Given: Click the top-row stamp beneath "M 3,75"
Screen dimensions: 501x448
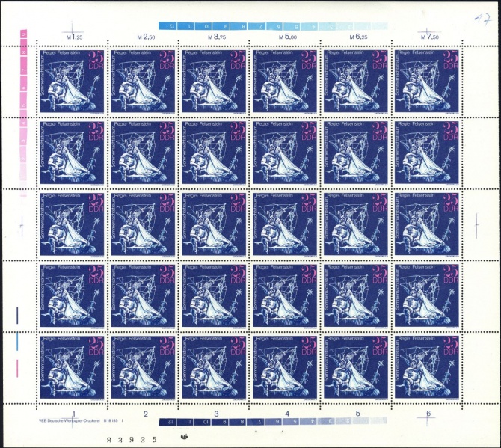Looking at the screenshot, I should click(214, 82).
